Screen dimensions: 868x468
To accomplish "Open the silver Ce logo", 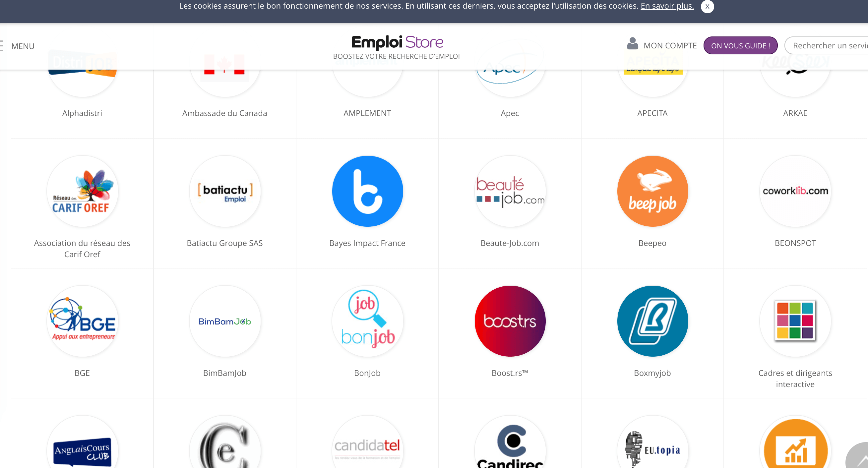I will (x=225, y=442).
